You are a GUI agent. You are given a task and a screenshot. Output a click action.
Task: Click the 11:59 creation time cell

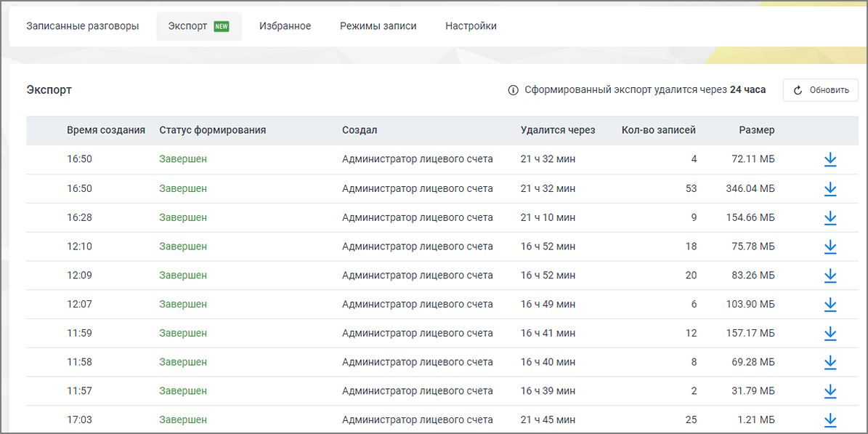[x=79, y=333]
